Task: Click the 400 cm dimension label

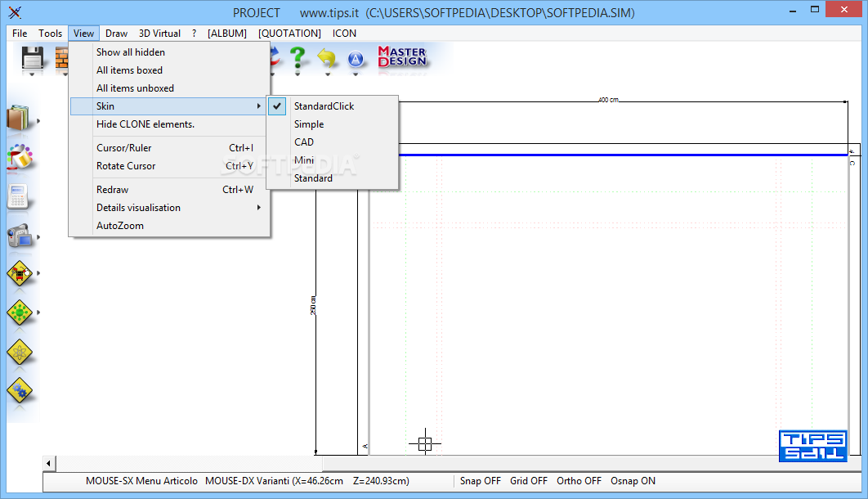Action: 608,101
